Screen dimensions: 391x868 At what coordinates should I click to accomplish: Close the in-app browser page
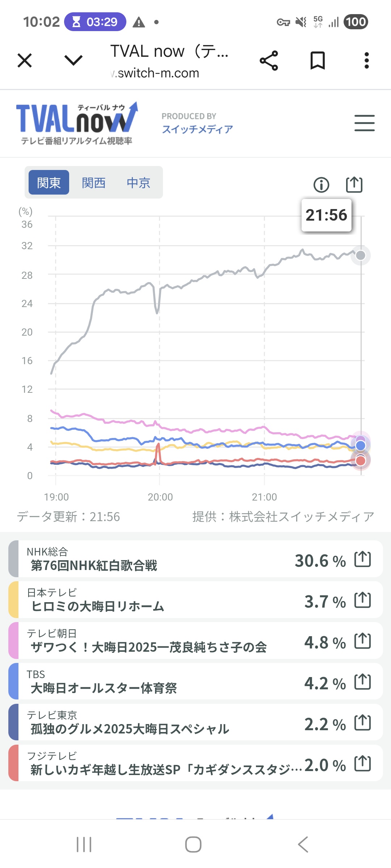[x=25, y=60]
